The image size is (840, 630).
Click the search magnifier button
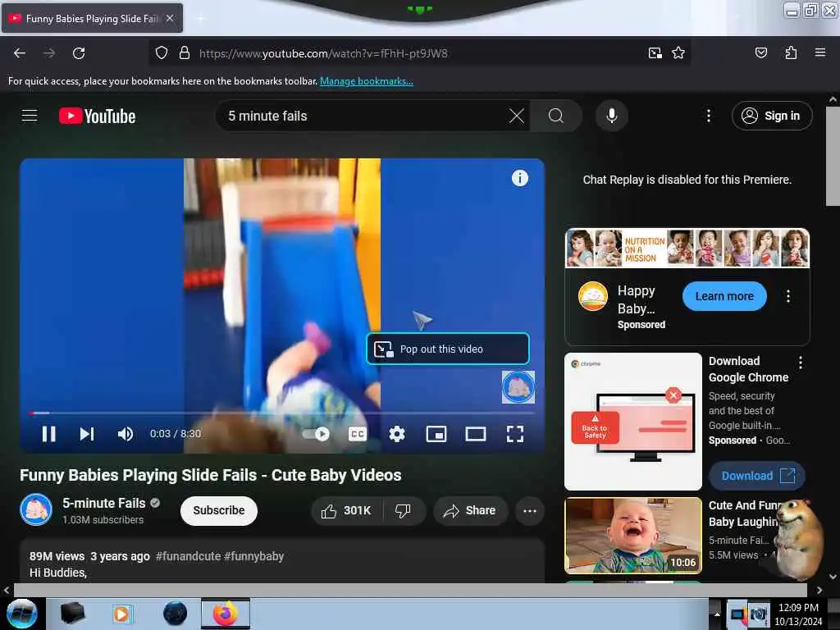556,116
